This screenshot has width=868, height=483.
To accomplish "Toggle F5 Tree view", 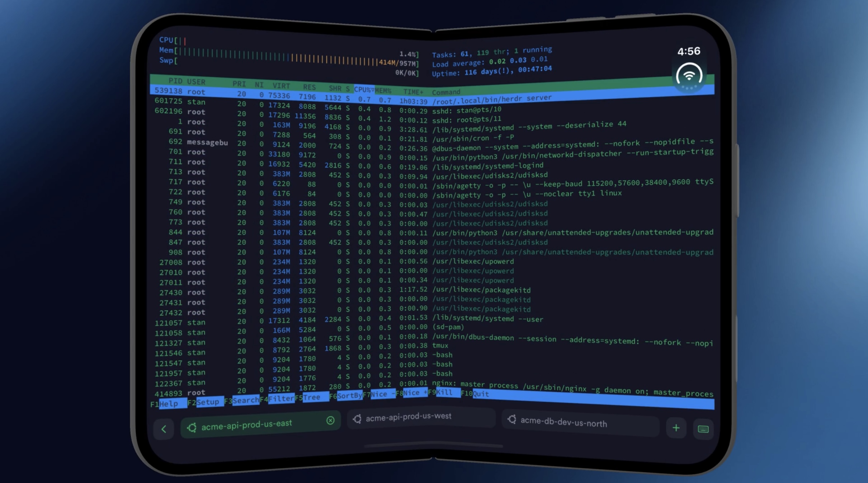I will click(311, 397).
